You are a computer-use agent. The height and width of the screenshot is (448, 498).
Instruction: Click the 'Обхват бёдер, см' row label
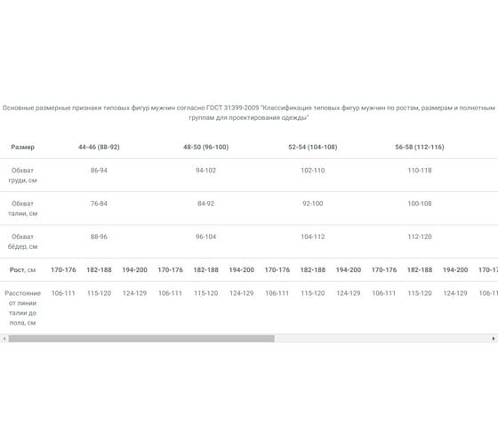click(x=22, y=242)
